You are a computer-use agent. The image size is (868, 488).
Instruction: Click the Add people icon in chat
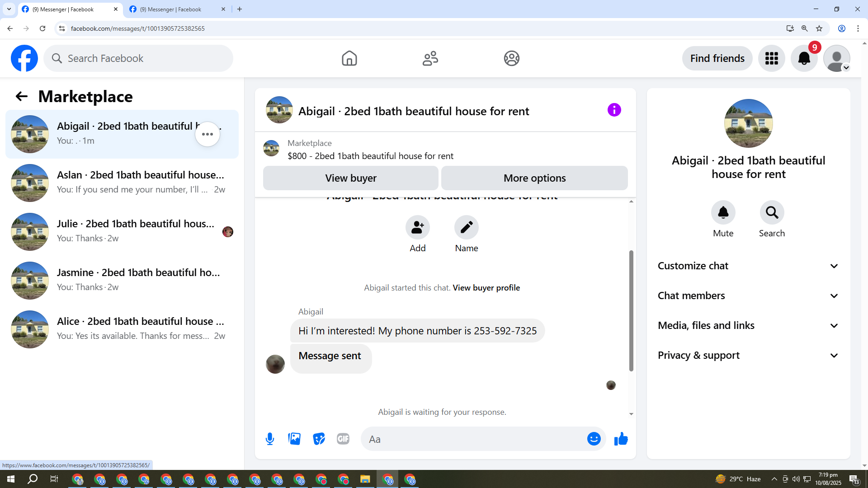(417, 227)
